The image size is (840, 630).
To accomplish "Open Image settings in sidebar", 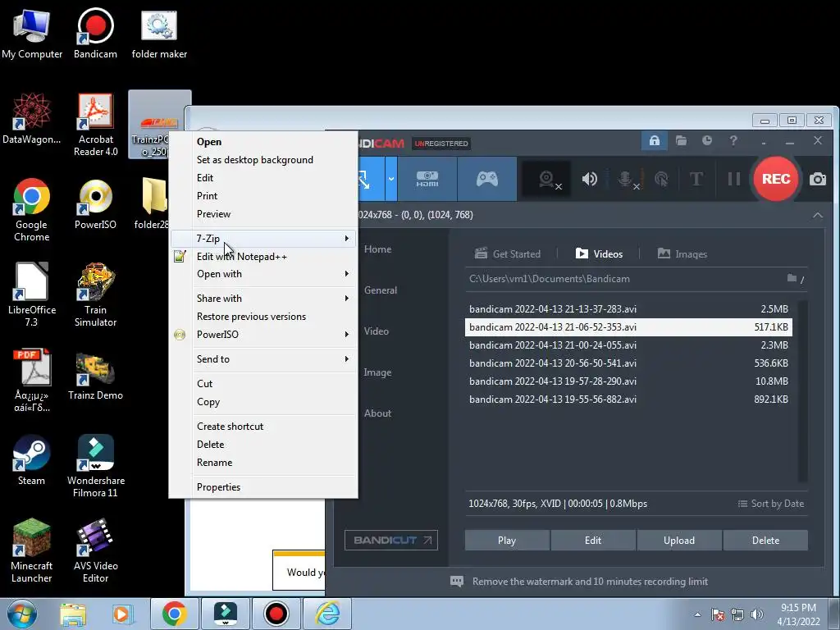I will 377,372.
